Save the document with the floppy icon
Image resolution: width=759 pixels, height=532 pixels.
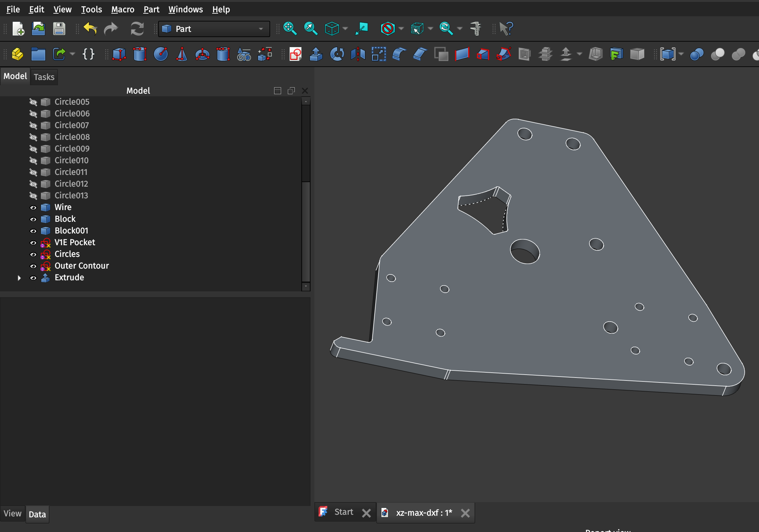click(59, 29)
